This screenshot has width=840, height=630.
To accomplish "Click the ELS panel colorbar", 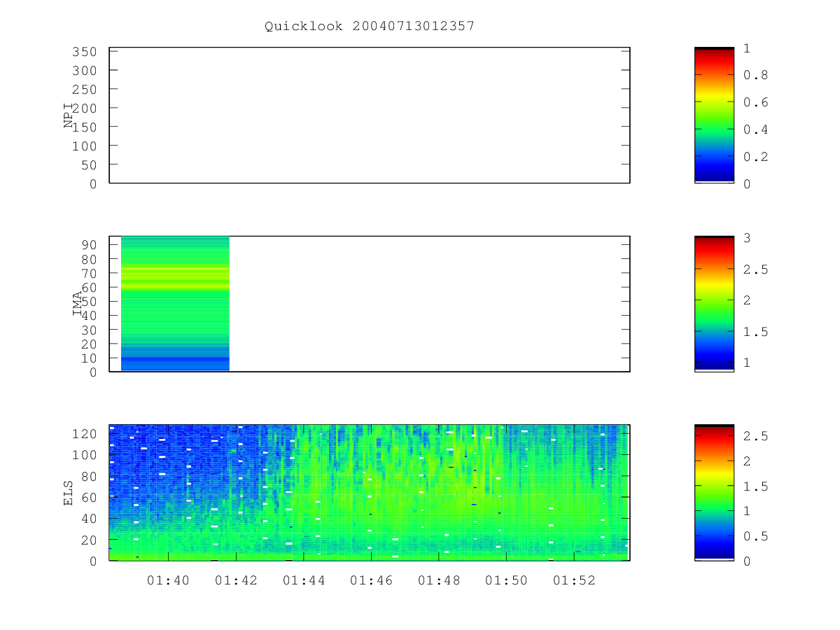I will click(714, 492).
